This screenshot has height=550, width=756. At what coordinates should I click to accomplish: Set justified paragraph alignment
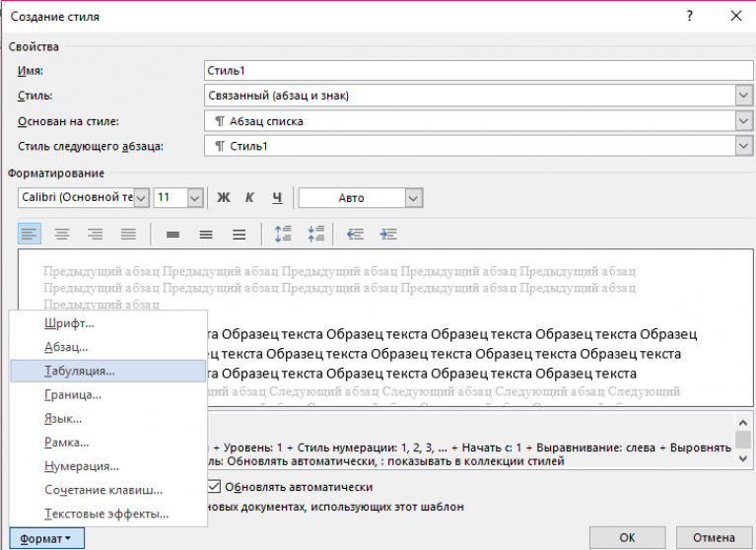(x=127, y=235)
